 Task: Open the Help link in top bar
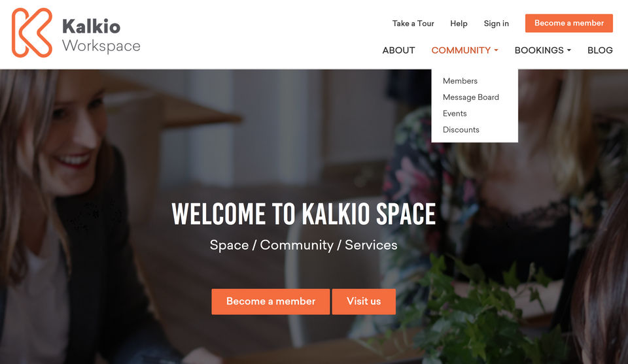click(x=459, y=24)
